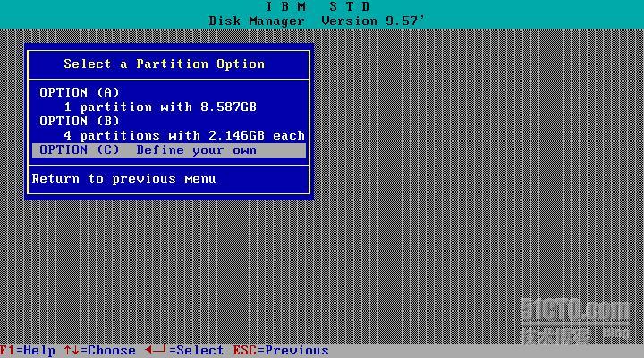The image size is (644, 358).
Task: Select OPTION (B) menu entry
Action: 80,121
